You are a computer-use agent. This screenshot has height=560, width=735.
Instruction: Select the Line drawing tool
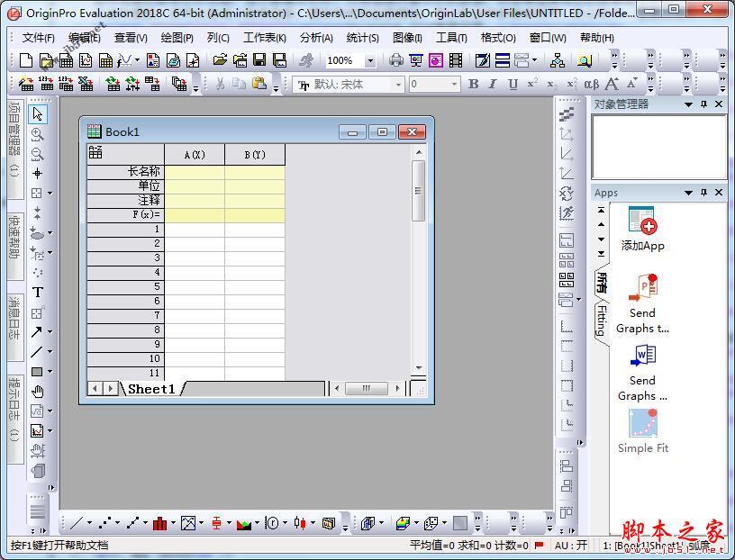[37, 351]
